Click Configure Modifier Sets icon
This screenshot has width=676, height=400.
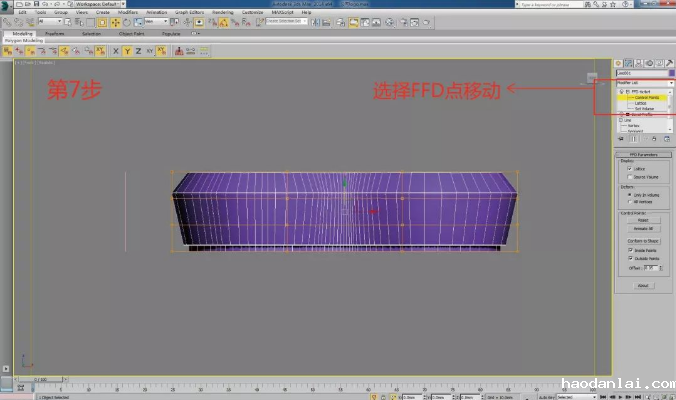667,139
